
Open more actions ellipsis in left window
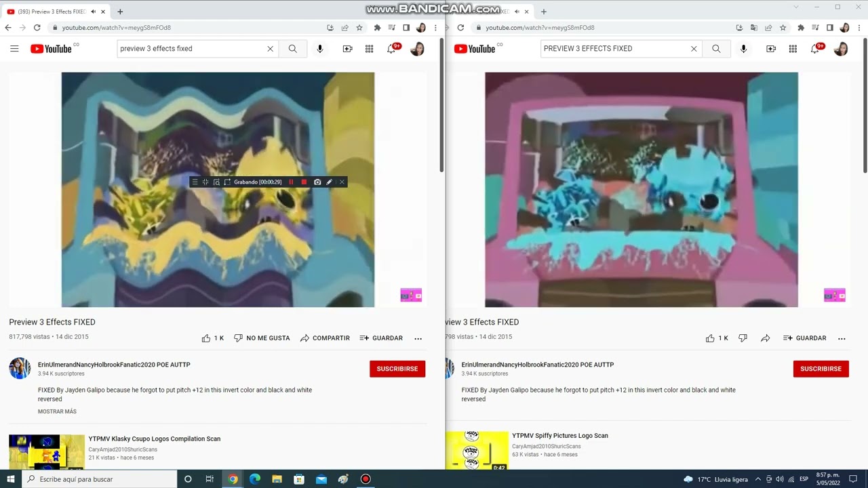[x=418, y=338]
